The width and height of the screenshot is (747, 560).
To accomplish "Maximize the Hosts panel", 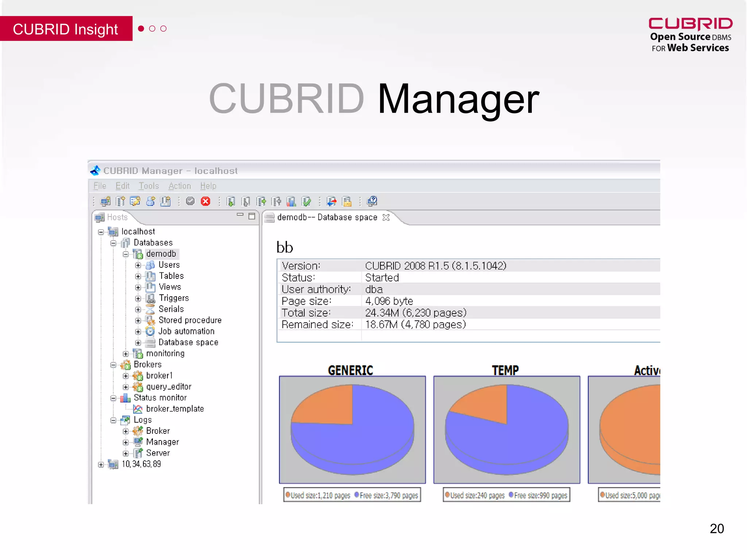I will pos(252,216).
